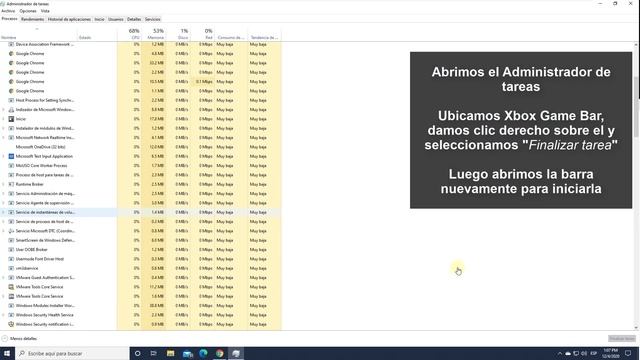
Task: Select the Microsoft OneDrive (32 bits) row
Action: coord(141,147)
